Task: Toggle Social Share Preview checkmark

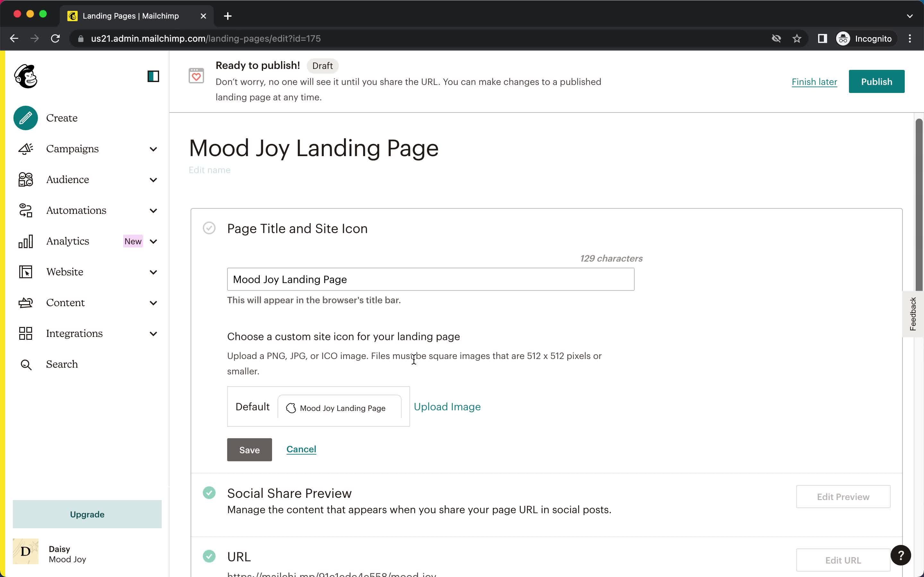Action: pyautogui.click(x=209, y=492)
